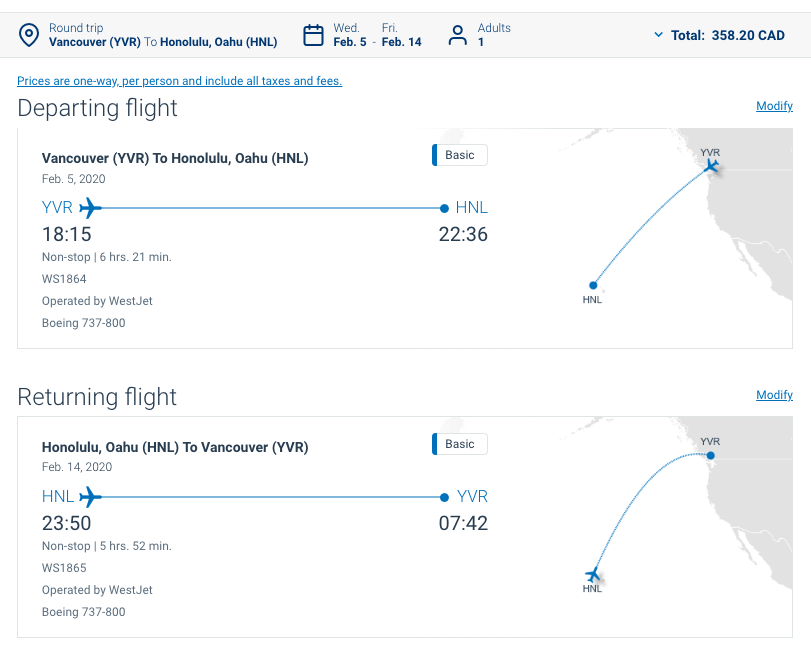Click the location pin icon in header
811x655 pixels.
click(29, 35)
